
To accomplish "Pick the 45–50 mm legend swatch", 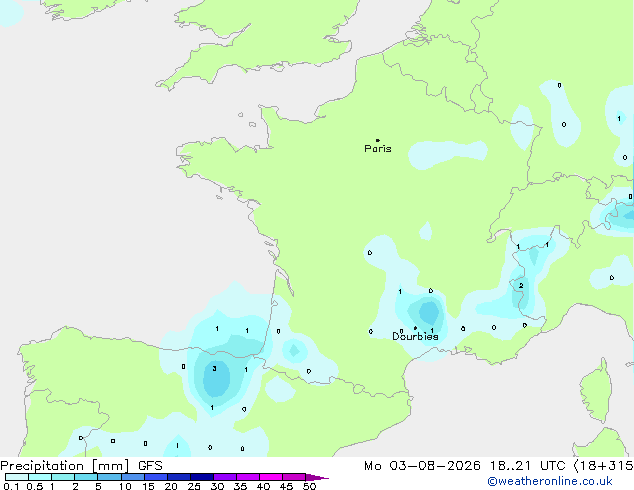I will coord(294,477).
